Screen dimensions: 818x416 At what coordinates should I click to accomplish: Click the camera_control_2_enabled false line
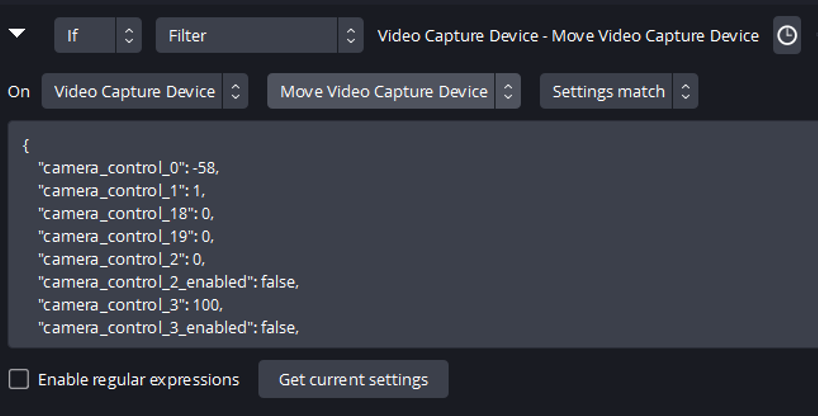(x=168, y=282)
